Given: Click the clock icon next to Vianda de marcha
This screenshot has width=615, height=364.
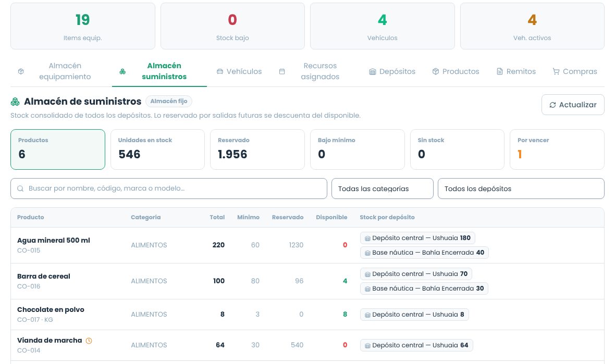Looking at the screenshot, I should coord(89,341).
